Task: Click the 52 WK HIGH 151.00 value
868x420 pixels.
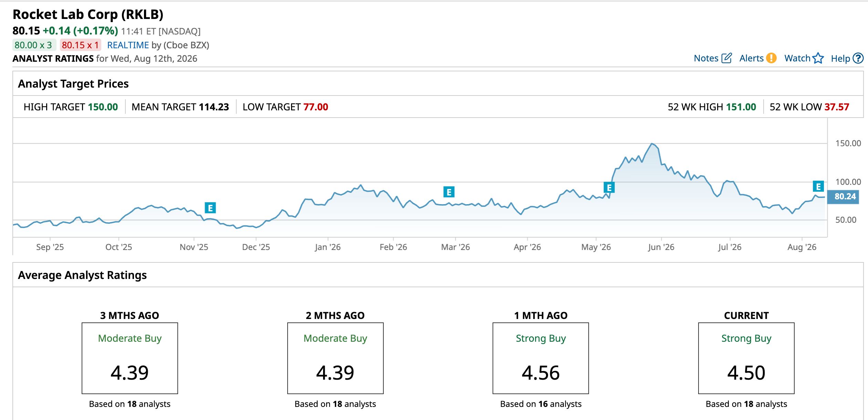Action: click(x=741, y=107)
